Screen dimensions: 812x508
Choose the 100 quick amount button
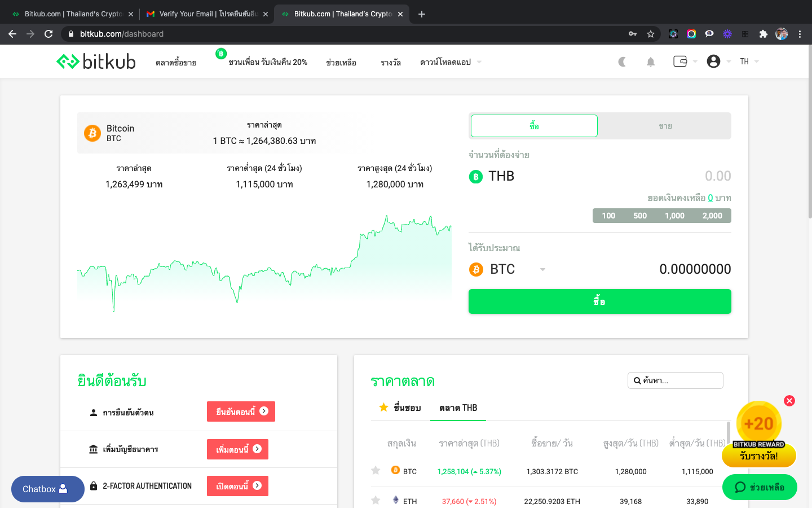click(x=608, y=216)
